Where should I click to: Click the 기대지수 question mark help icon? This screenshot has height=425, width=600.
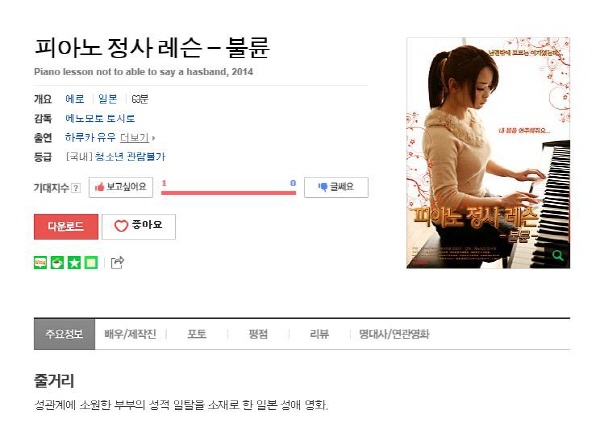[76, 188]
